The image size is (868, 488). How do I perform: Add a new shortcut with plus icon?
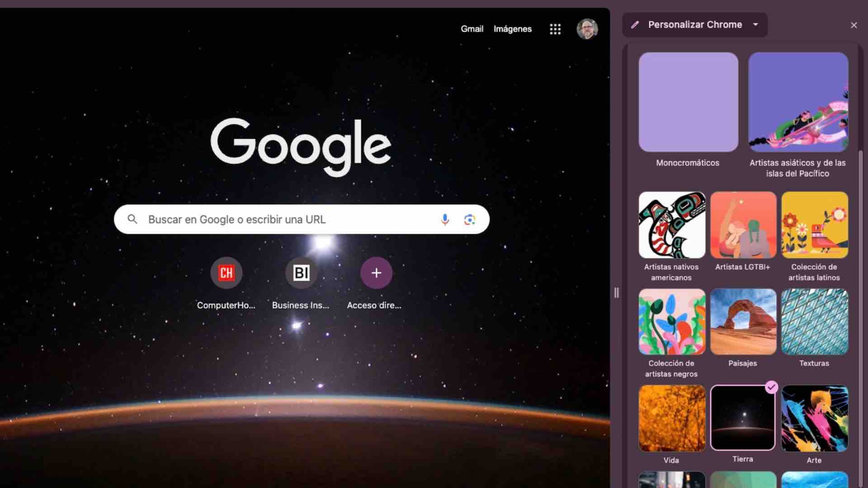376,273
